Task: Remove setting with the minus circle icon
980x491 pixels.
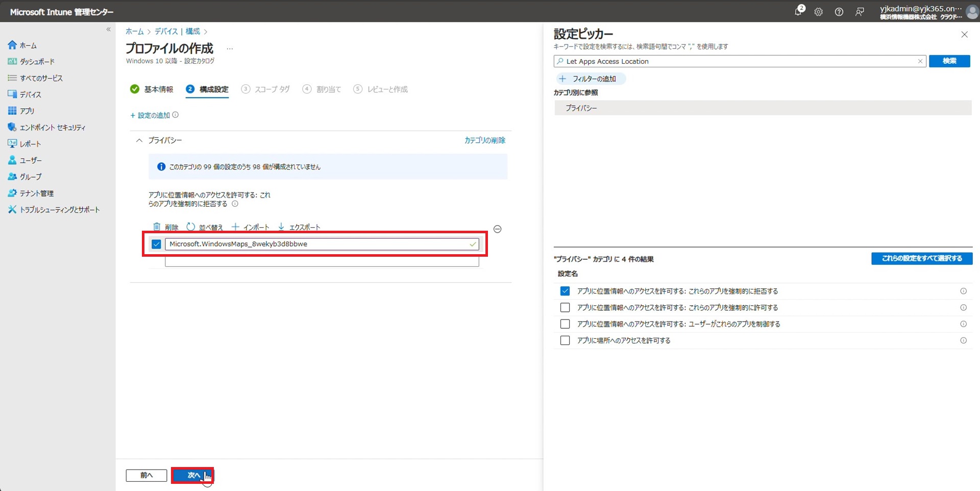Action: [x=497, y=229]
